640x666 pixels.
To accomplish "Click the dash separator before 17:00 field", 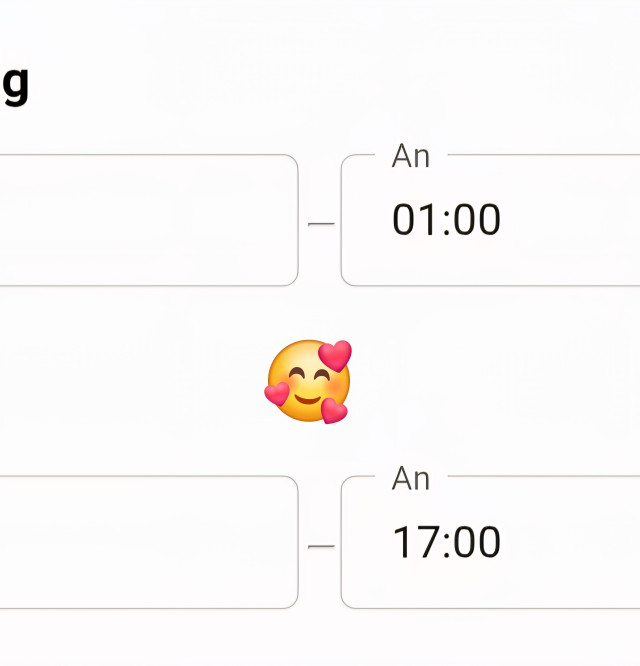I will pyautogui.click(x=320, y=547).
